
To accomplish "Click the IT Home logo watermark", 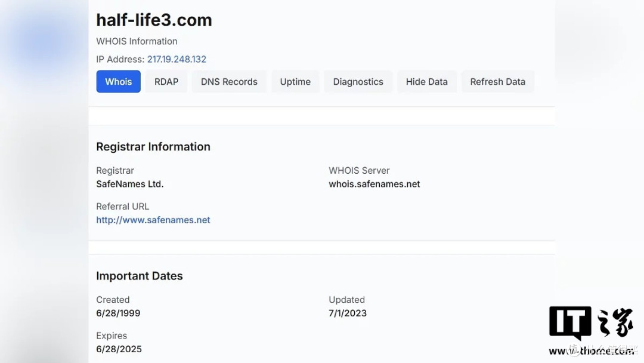I will [x=591, y=323].
